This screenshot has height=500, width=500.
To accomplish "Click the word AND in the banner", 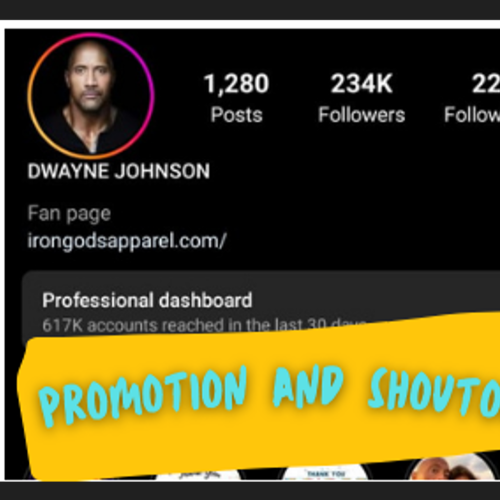I will click(308, 386).
